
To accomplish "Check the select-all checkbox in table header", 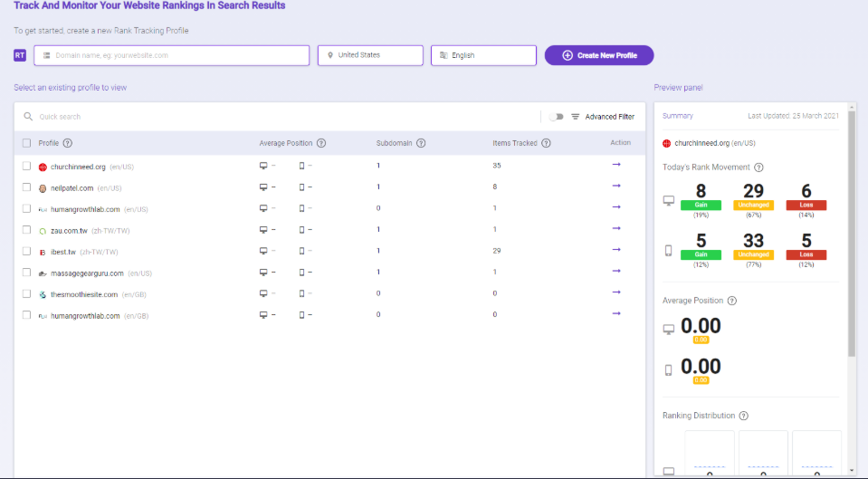I will [26, 143].
